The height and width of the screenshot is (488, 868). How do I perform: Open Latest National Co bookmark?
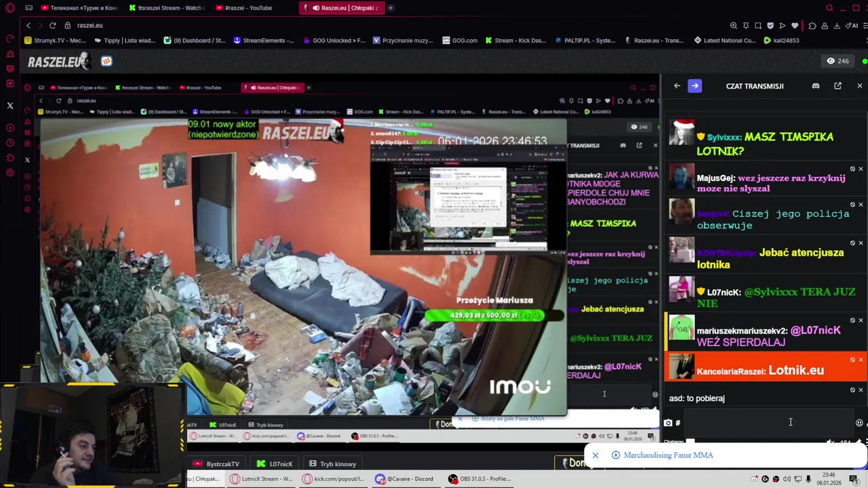pyautogui.click(x=725, y=41)
